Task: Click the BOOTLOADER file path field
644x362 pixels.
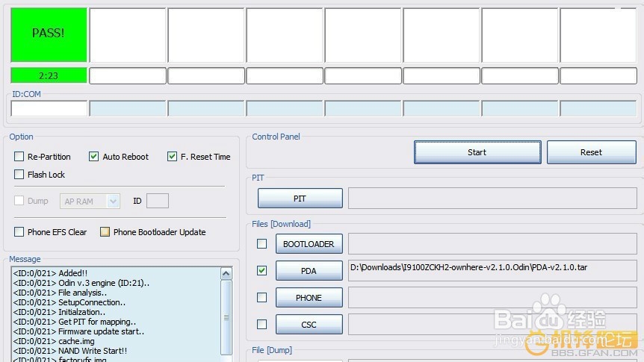Action: click(x=492, y=244)
